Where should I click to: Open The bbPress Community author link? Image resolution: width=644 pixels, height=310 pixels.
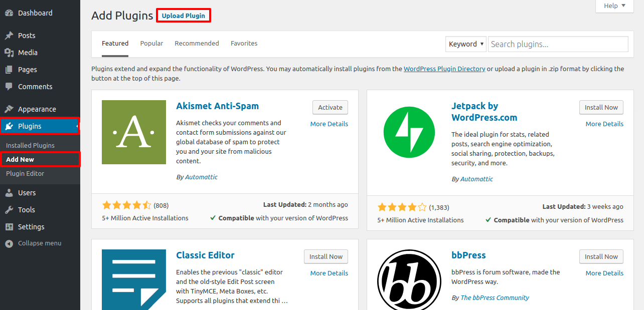(x=495, y=297)
